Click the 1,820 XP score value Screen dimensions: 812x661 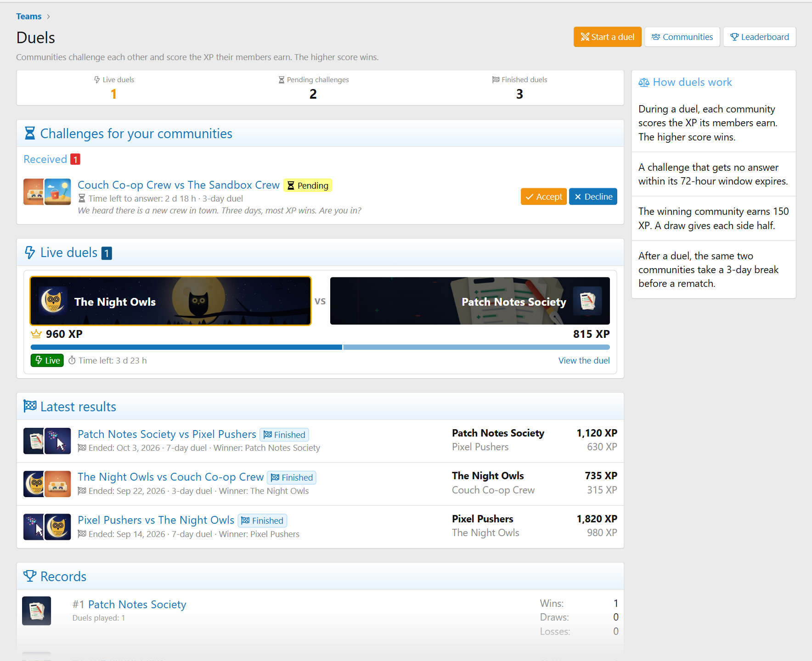[x=597, y=519]
